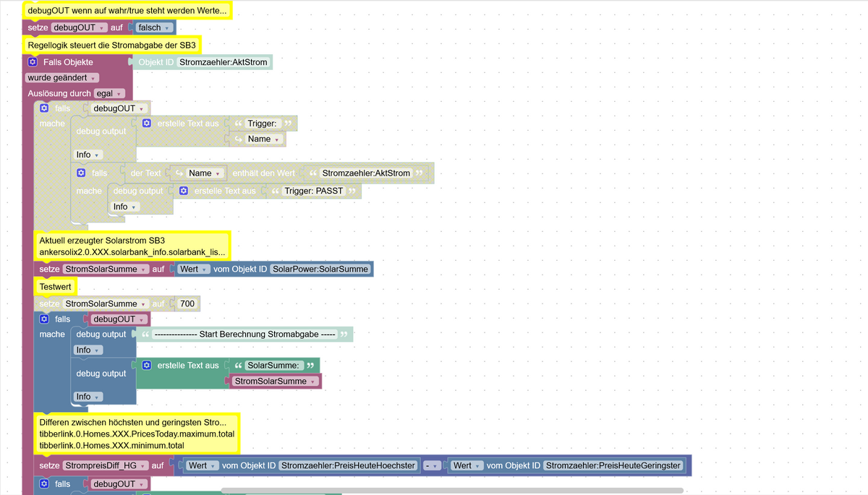Screen dimensions: 868x495
Task: Edit the Trigger: PASST text field
Action: 314,191
